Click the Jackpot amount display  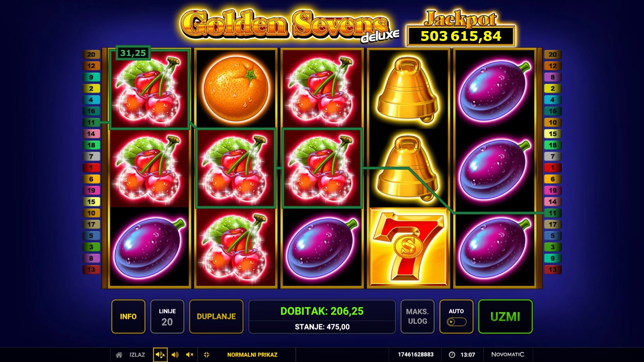(x=461, y=36)
